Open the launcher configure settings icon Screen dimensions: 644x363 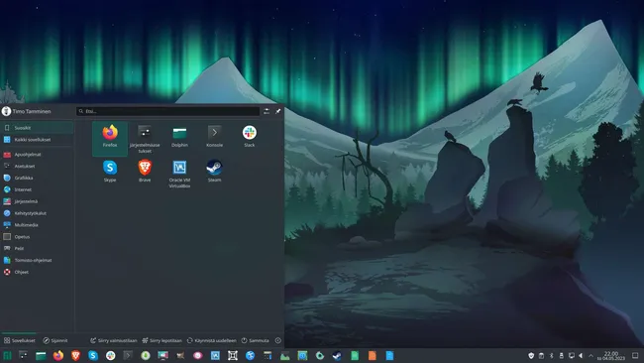pyautogui.click(x=267, y=111)
